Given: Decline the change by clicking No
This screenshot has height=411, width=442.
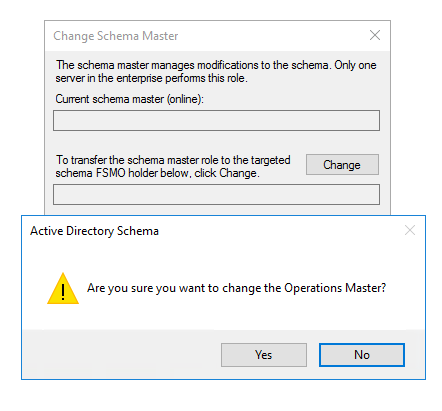Looking at the screenshot, I should tap(362, 355).
